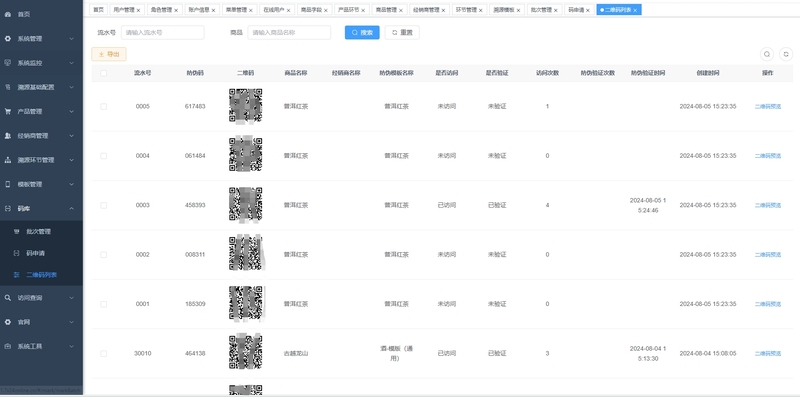The image size is (800, 397).
Task: Click the gear icon beside 官网
Action: (x=8, y=322)
